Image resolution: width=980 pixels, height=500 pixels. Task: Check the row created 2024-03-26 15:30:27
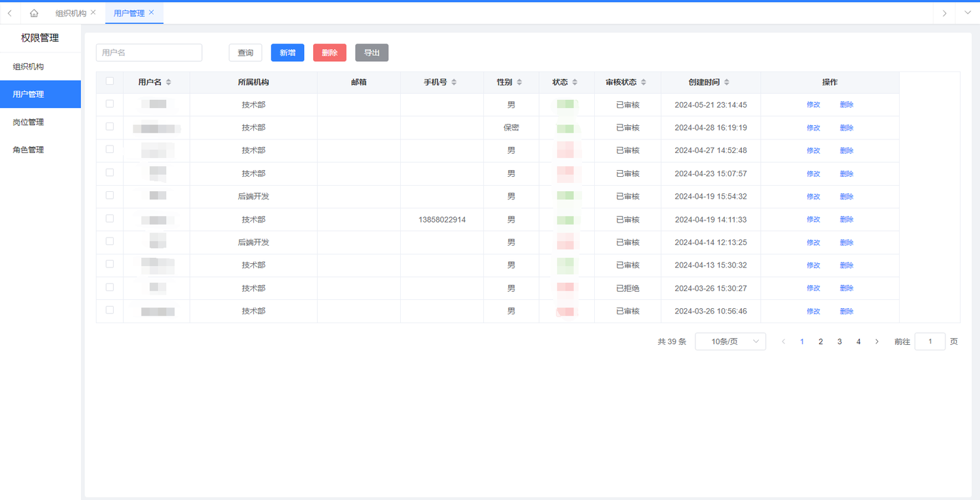pyautogui.click(x=110, y=287)
